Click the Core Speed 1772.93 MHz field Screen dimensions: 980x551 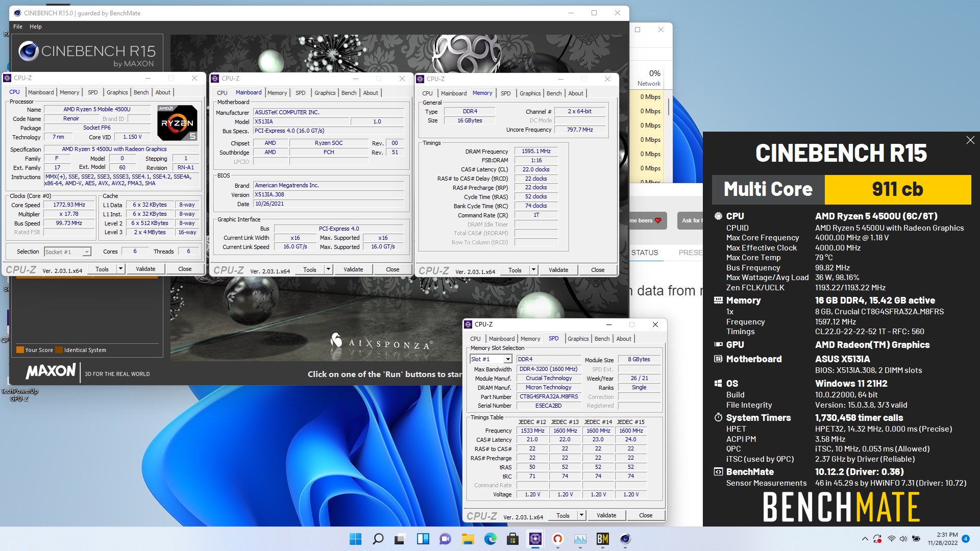pos(69,205)
